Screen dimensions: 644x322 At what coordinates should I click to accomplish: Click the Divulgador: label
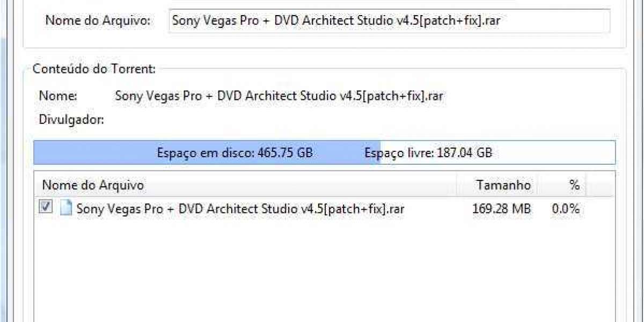tap(71, 120)
